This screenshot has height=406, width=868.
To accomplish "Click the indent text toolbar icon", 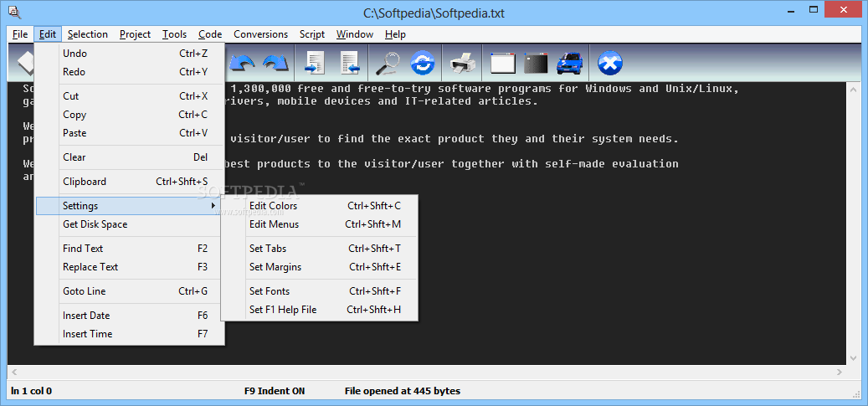I will (315, 63).
